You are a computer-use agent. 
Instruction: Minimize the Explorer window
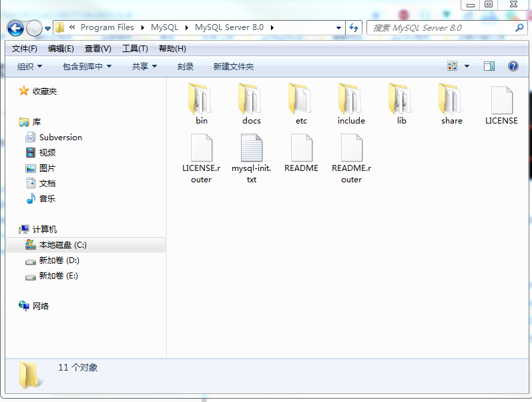click(470, 5)
